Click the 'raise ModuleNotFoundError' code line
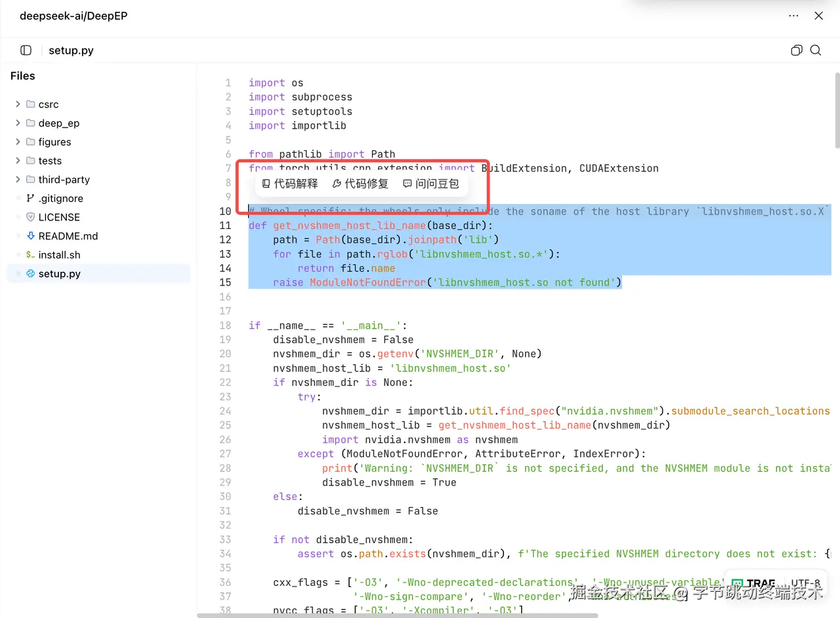The width and height of the screenshot is (840, 618). coord(448,283)
